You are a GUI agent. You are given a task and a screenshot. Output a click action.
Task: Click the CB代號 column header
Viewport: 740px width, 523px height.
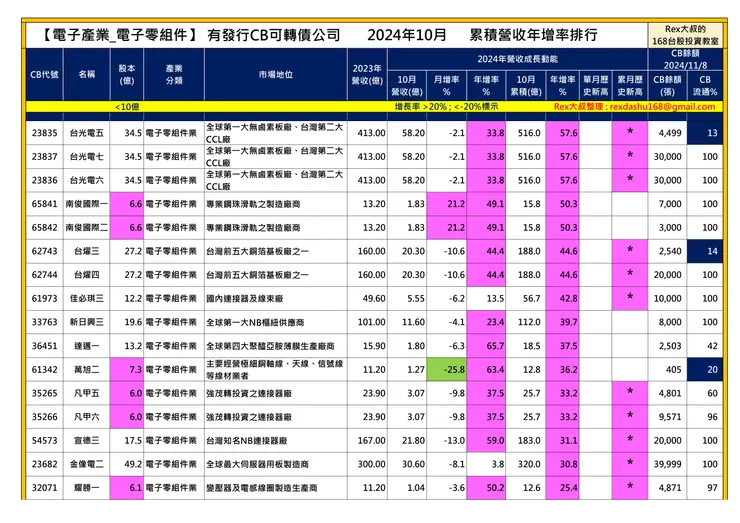click(x=44, y=75)
